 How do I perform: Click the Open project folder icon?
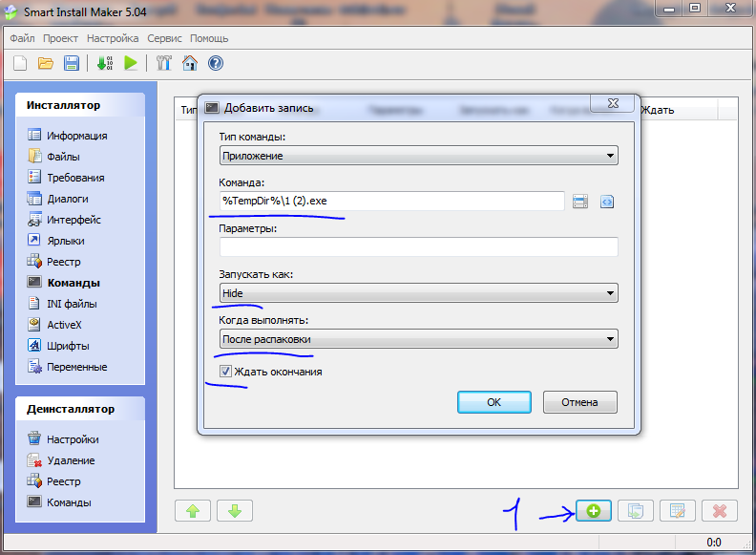46,63
